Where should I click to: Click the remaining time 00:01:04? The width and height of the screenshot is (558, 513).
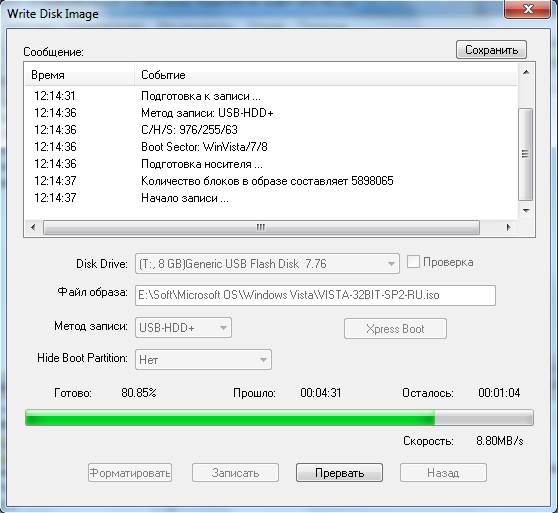(x=499, y=393)
